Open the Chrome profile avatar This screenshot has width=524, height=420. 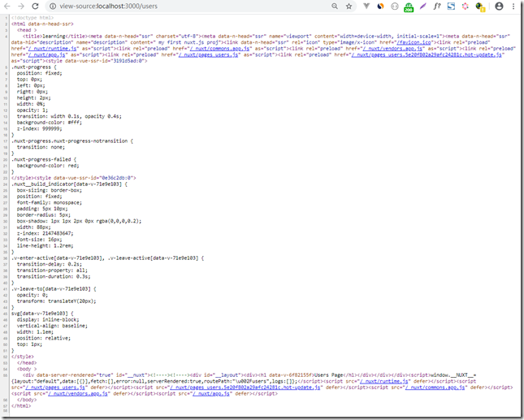tap(499, 6)
